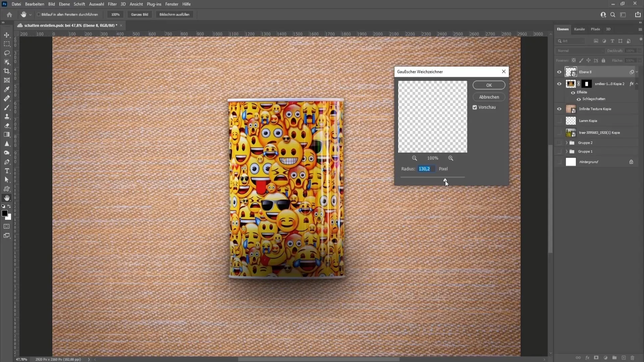The height and width of the screenshot is (362, 644).
Task: Show the Hintergrund layer
Action: tap(559, 162)
